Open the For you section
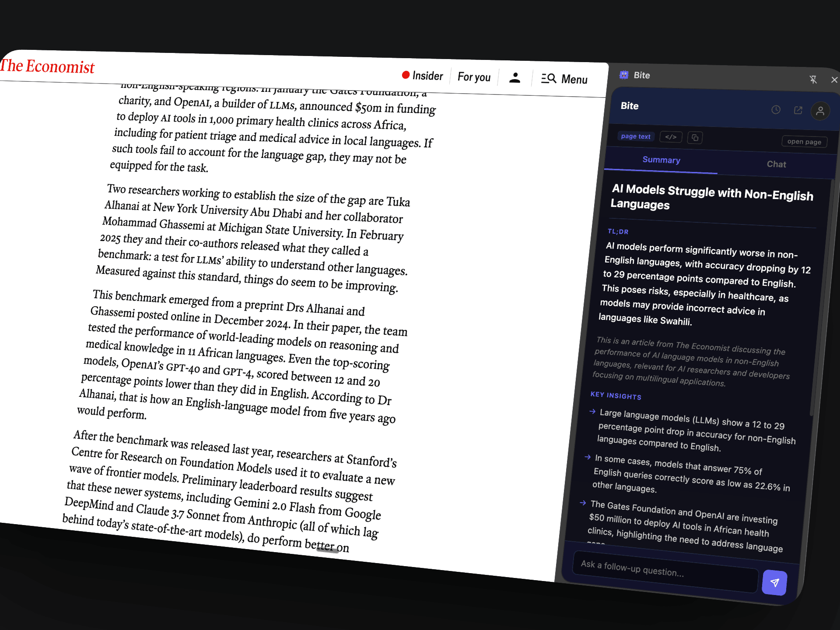840x630 pixels. 474,77
